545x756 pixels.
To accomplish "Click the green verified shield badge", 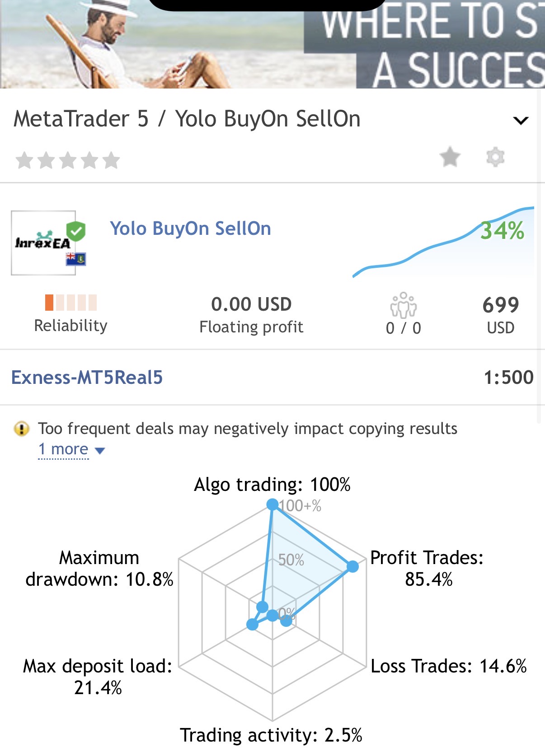I will click(76, 232).
